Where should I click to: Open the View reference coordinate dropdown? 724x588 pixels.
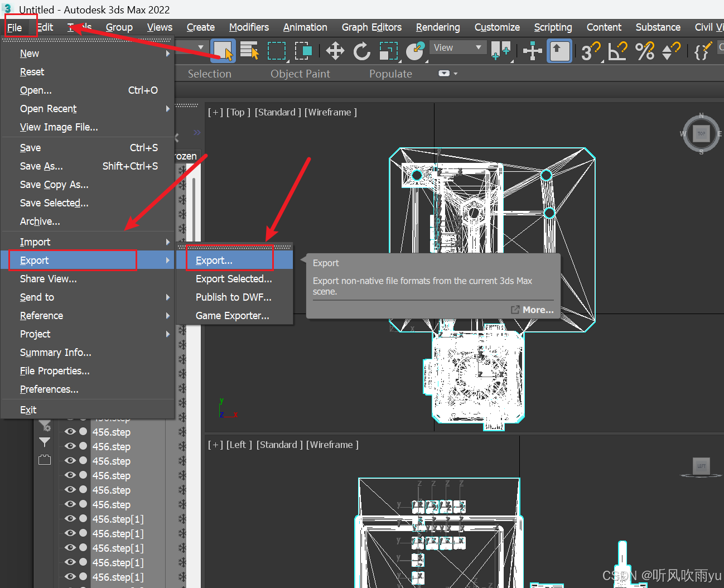458,48
